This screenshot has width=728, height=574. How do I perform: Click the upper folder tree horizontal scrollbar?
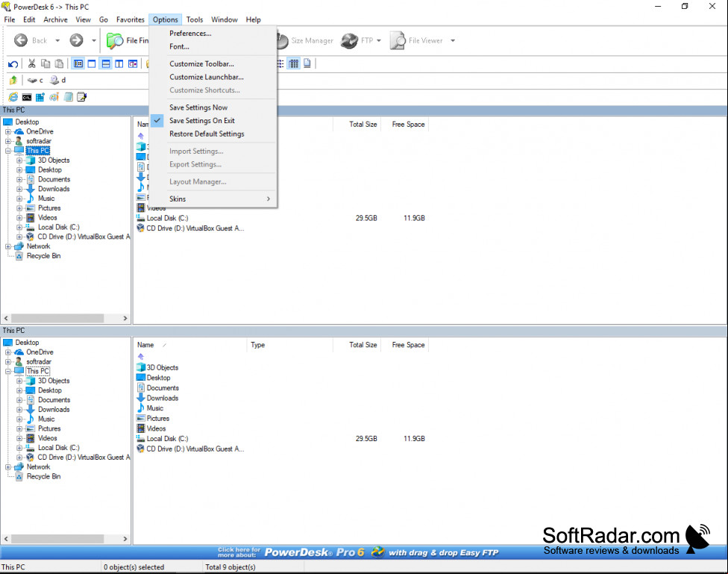click(57, 319)
